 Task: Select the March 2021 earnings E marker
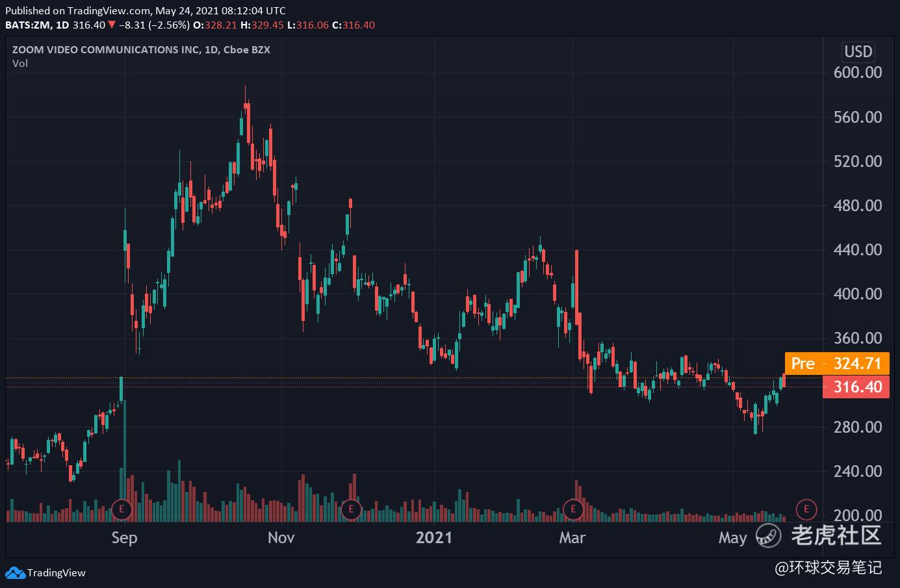(x=573, y=508)
